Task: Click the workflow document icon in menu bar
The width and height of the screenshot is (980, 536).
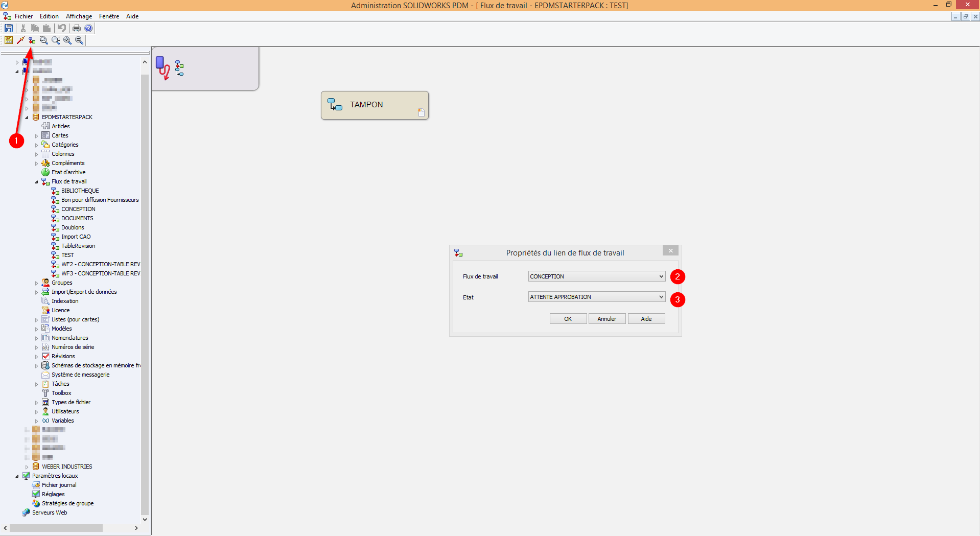Action: point(7,16)
